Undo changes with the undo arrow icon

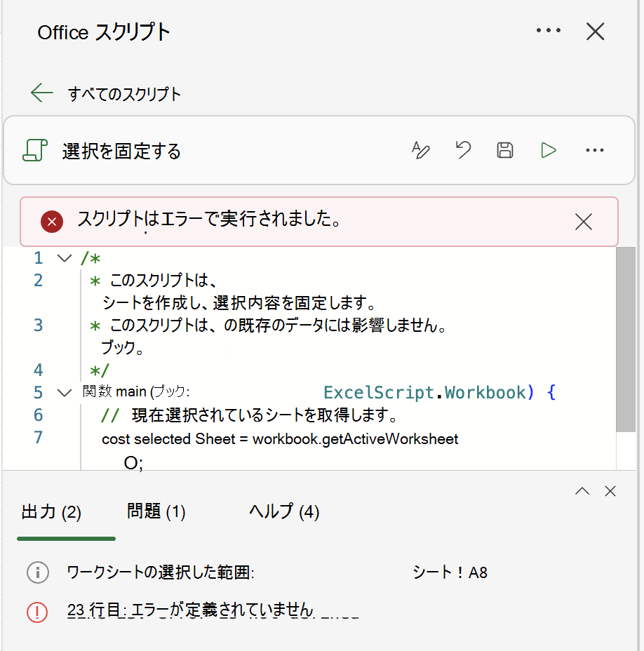coord(463,150)
